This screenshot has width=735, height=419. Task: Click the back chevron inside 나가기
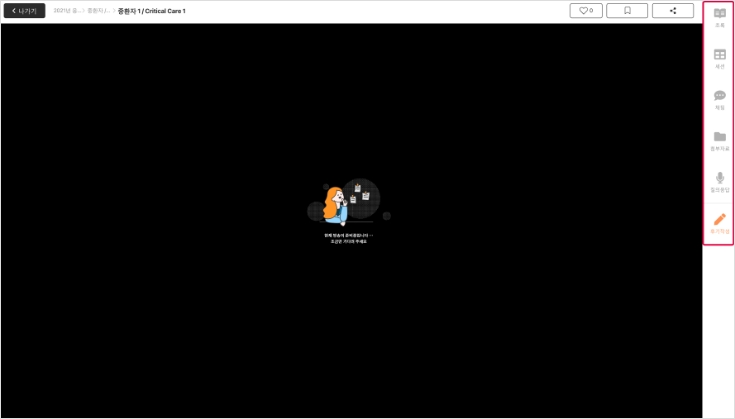[13, 11]
